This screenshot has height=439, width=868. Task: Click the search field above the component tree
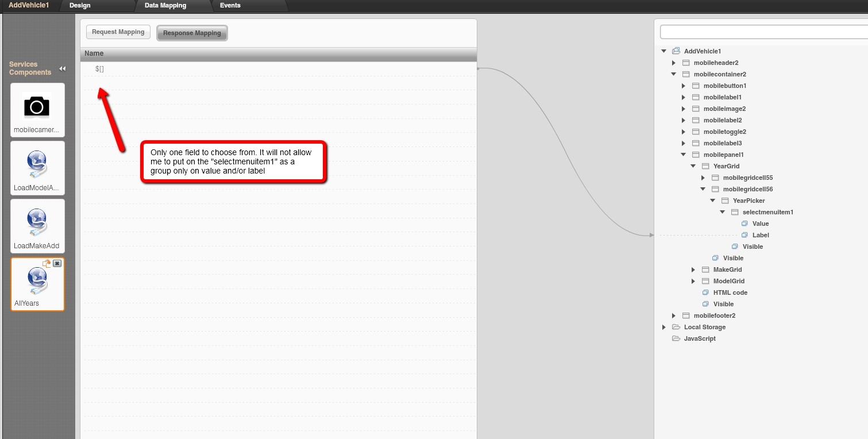click(763, 32)
